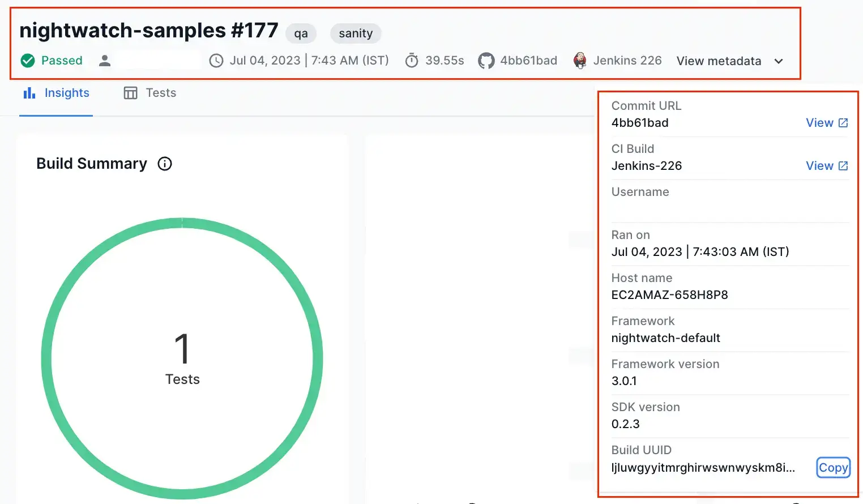This screenshot has width=863, height=504.
Task: Select the qa tag
Action: point(301,33)
